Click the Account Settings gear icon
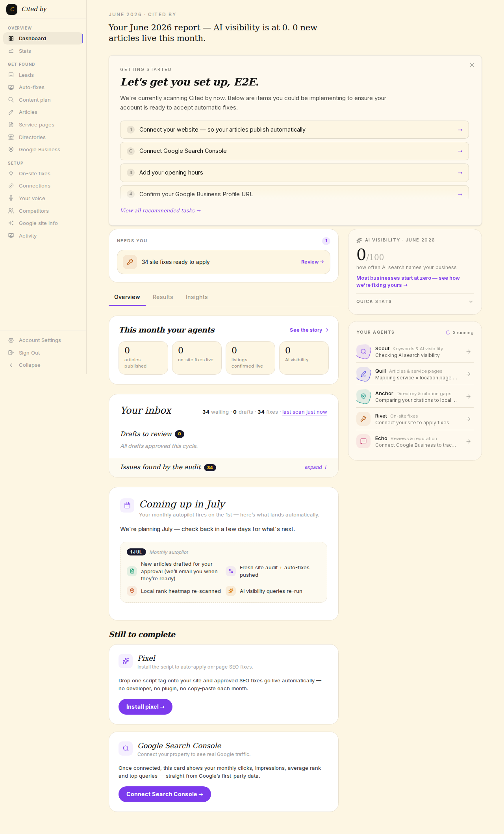 point(11,340)
